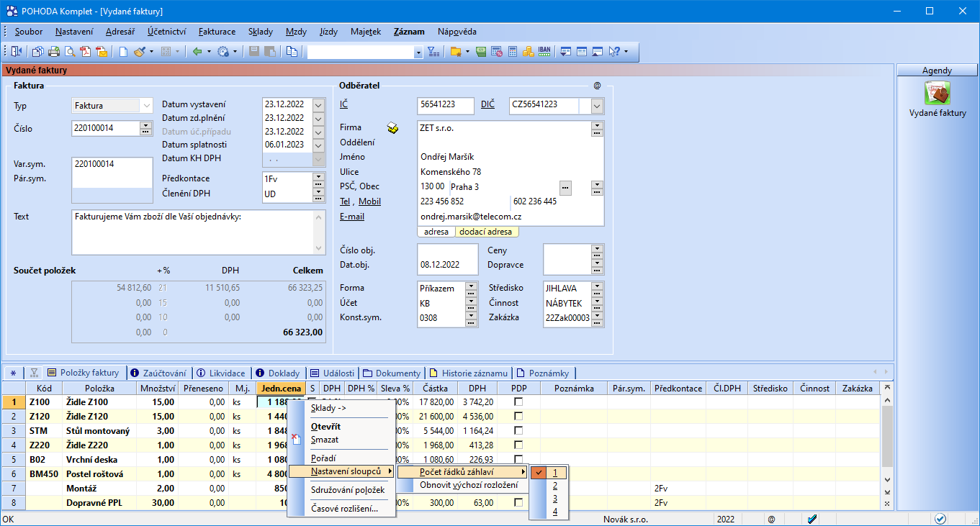Click the gold coins stack icon
Viewport: 980px width, 526px height.
coord(528,52)
